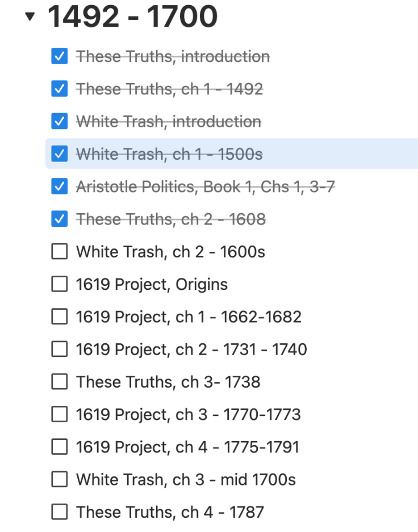Collapse the 1492 - 1700 section
The image size is (418, 532).
pyautogui.click(x=30, y=18)
